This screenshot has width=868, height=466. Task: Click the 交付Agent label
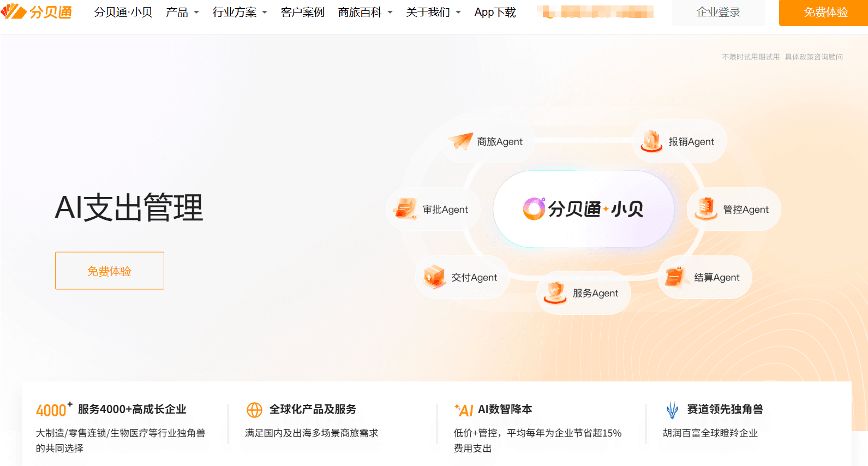click(474, 277)
